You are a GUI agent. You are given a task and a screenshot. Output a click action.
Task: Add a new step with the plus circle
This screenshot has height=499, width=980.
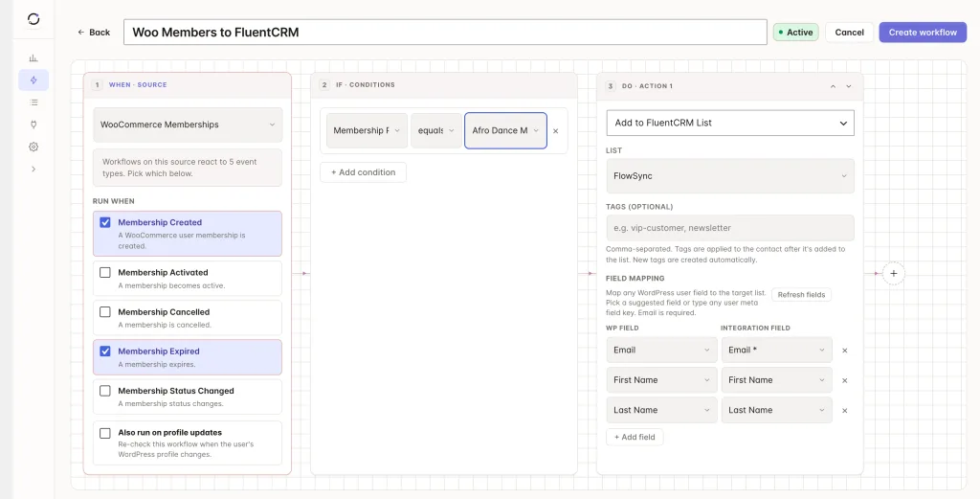point(894,273)
